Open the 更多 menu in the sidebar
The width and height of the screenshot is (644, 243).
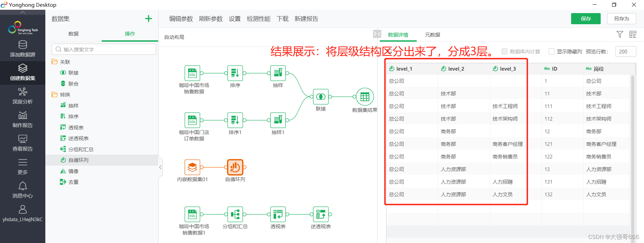tap(22, 167)
